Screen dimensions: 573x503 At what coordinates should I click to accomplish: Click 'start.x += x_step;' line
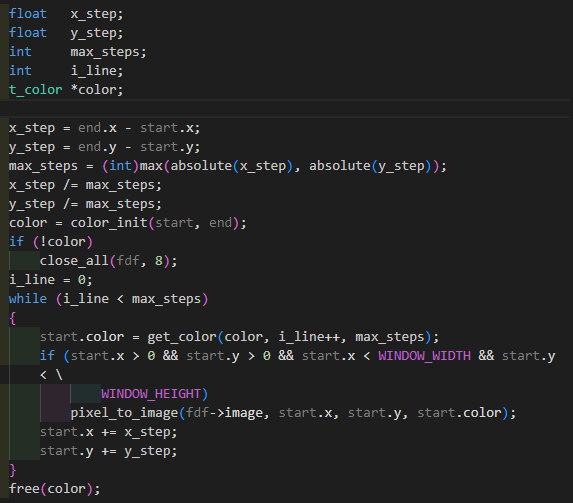coord(109,432)
